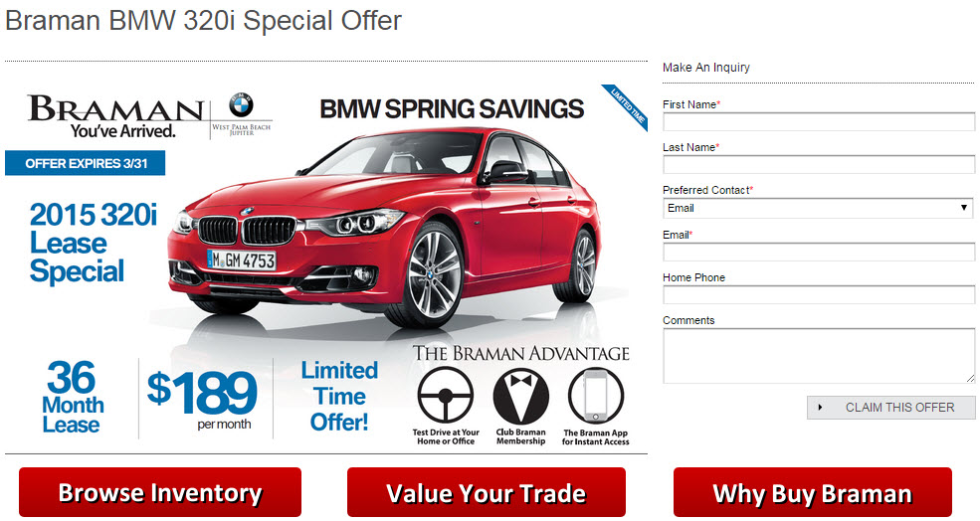Click inside the Comments text area
The width and height of the screenshot is (980, 521).
point(819,356)
